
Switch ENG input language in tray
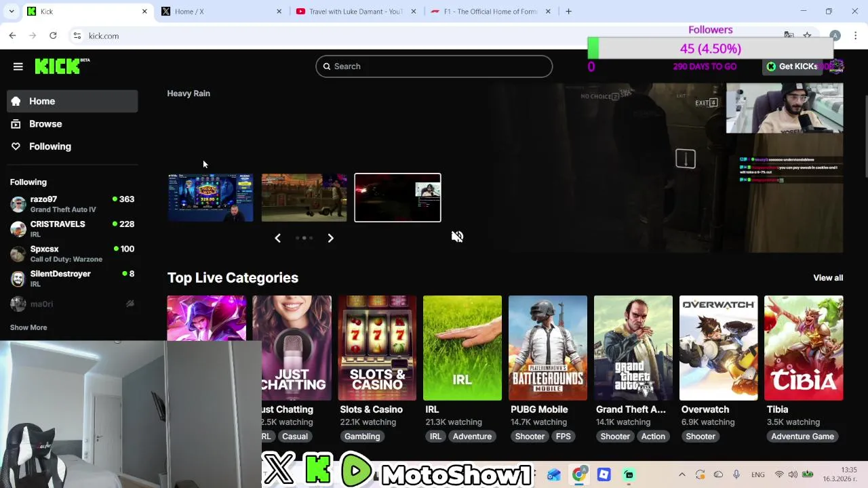758,474
